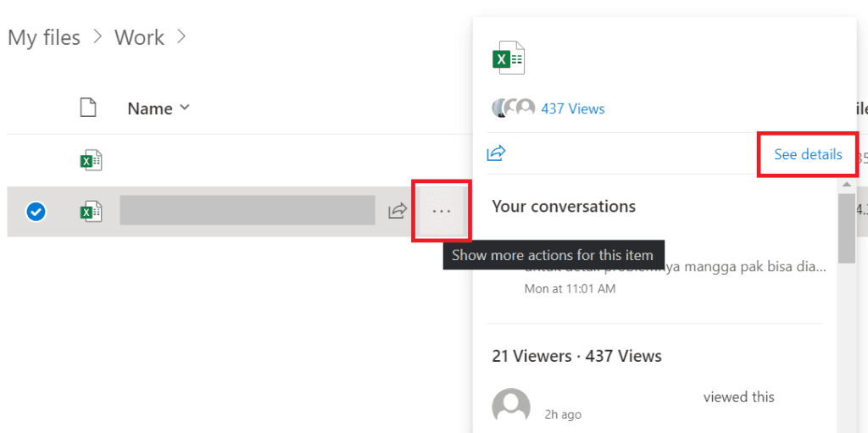Click the 437 Views link
This screenshot has height=433, width=868.
(x=573, y=108)
